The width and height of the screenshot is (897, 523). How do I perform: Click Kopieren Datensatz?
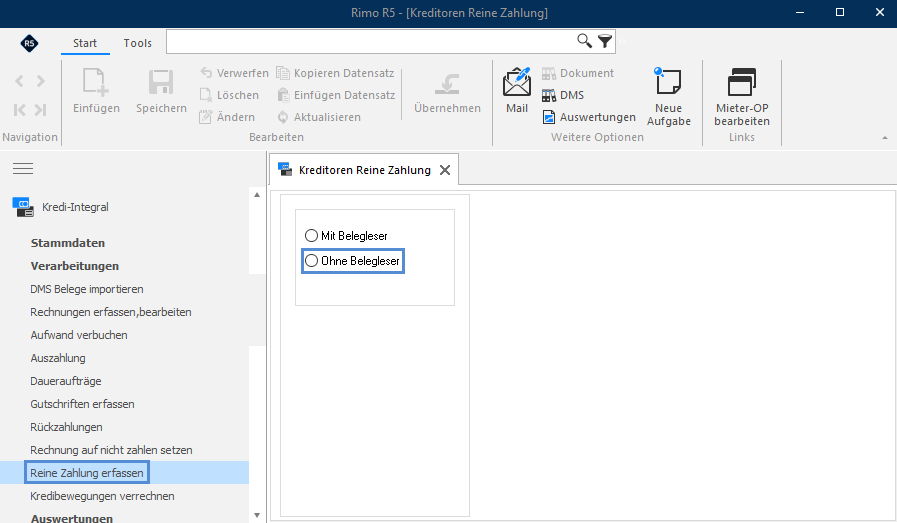(335, 73)
